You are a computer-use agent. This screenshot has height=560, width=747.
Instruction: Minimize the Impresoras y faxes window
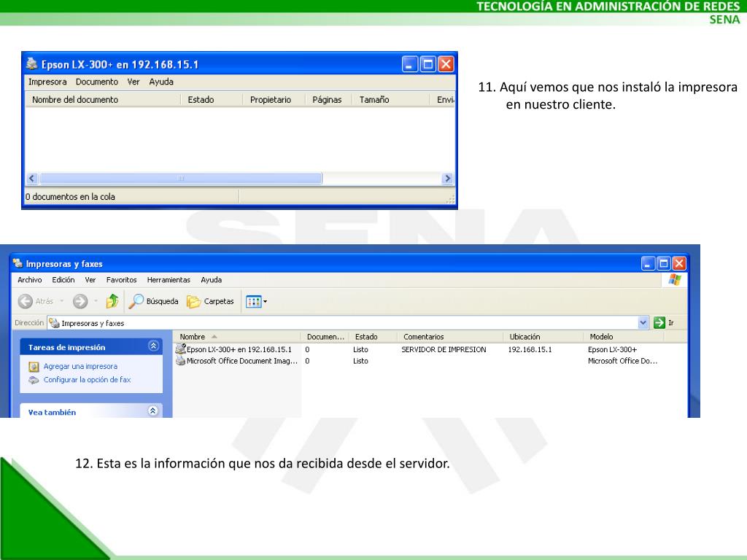pyautogui.click(x=648, y=263)
